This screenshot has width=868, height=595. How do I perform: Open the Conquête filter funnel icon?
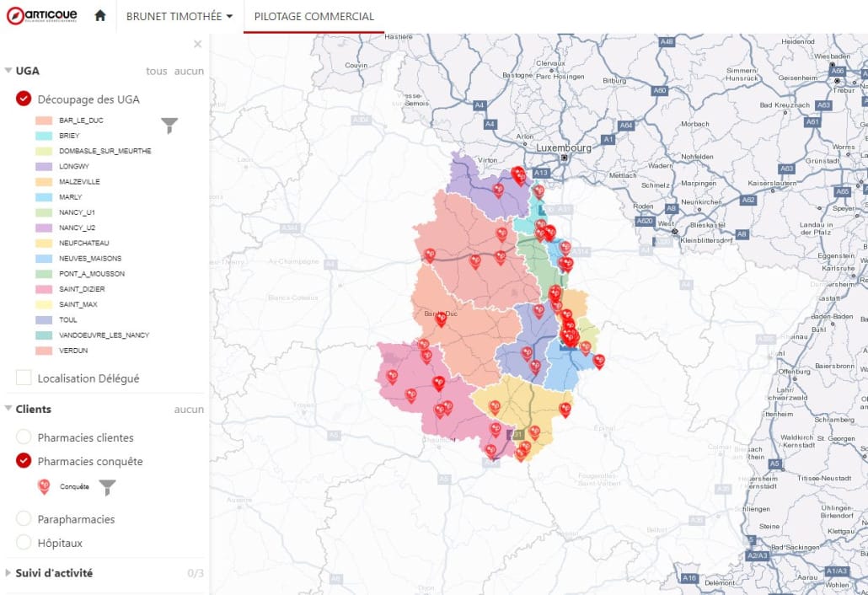point(107,486)
